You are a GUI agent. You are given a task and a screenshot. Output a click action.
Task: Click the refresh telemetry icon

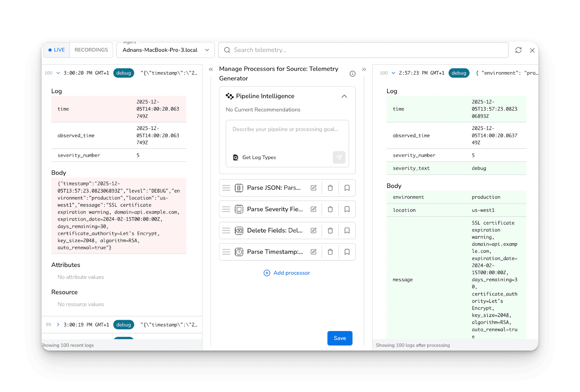(x=518, y=50)
